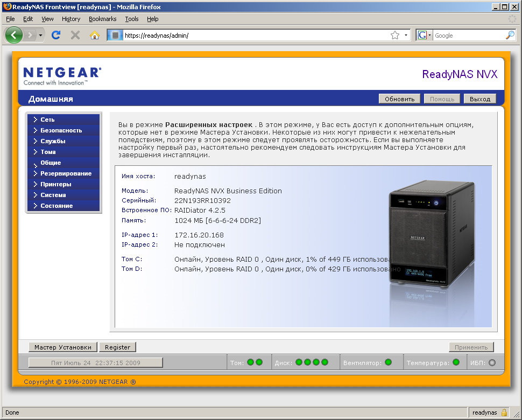Click the date/time button Пят Июль 24

pyautogui.click(x=96, y=363)
